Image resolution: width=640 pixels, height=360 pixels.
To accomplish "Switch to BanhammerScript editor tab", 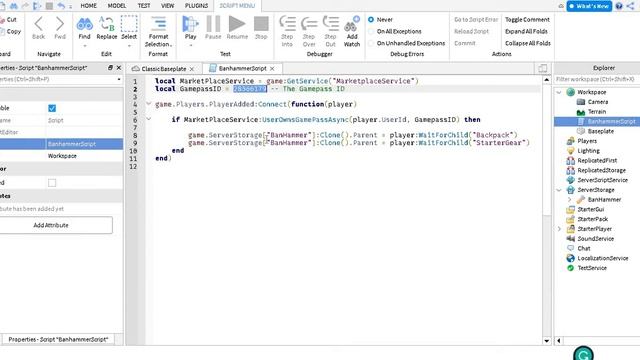I will coord(242,69).
